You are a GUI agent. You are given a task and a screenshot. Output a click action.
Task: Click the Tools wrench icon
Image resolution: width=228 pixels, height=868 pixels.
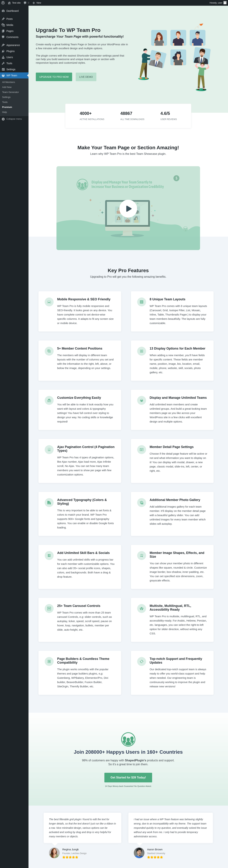coord(3,63)
